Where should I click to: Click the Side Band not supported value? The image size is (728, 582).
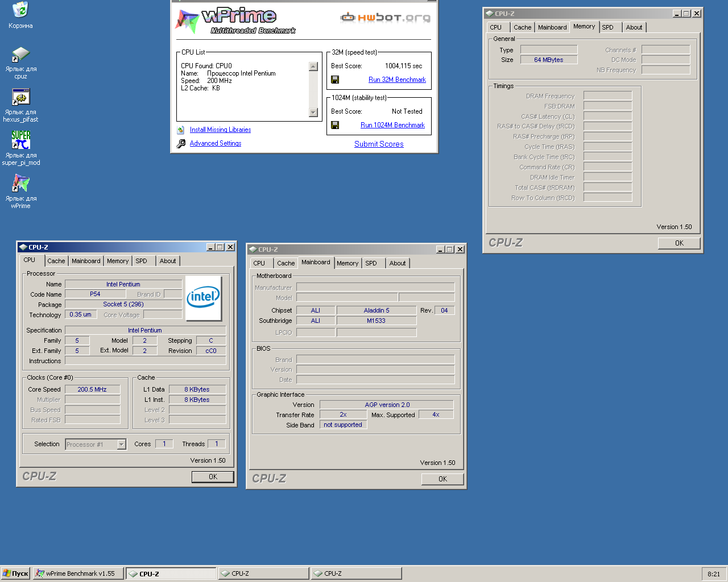coord(343,425)
